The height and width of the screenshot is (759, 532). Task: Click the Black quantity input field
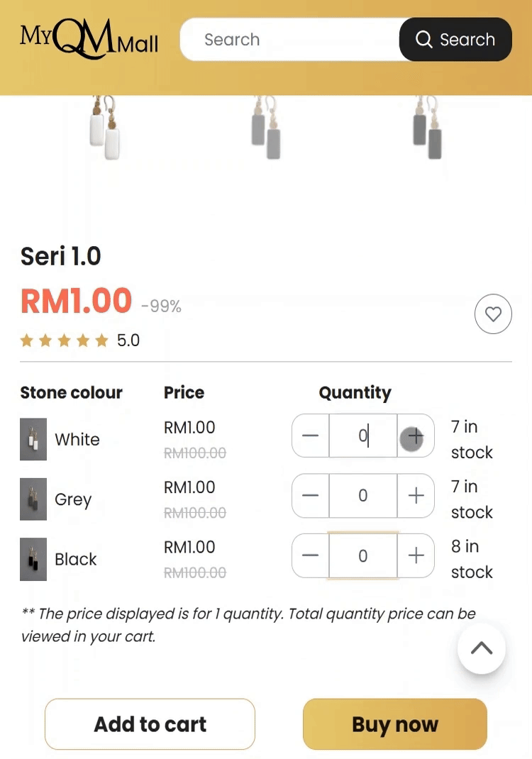(362, 555)
